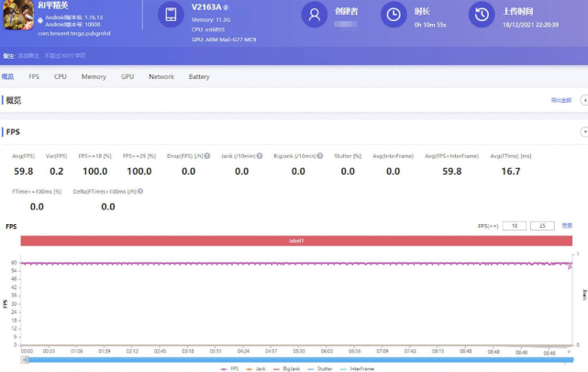The image size is (588, 372).
Task: Open the Network tab
Action: click(x=161, y=77)
